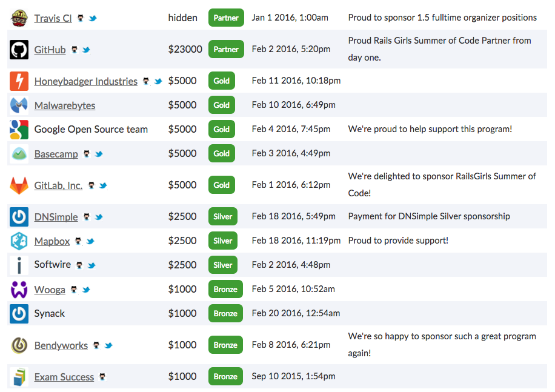Visit the Malwarebytes link
This screenshot has width=555, height=392.
tap(65, 105)
